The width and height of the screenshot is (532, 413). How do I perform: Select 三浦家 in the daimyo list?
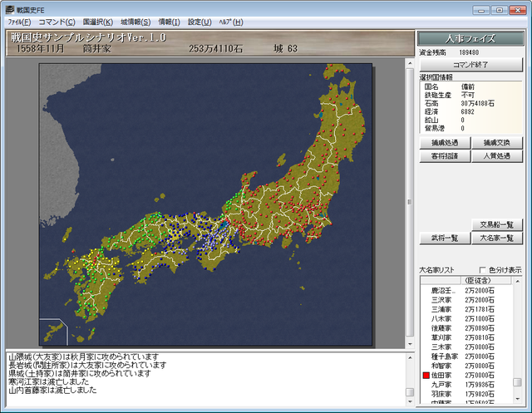click(466, 310)
